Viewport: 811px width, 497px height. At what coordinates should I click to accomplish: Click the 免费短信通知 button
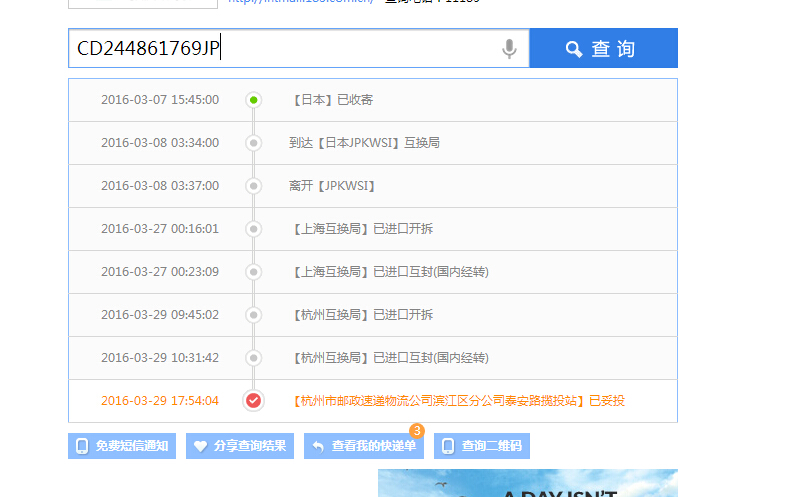pos(122,446)
